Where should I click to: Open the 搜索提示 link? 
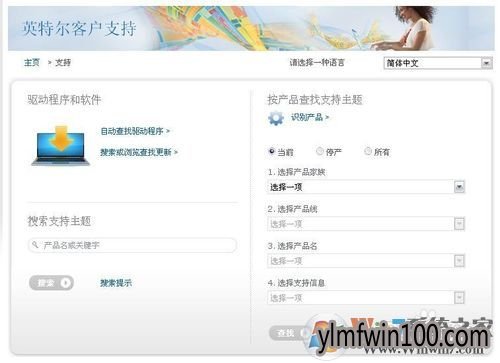116,283
